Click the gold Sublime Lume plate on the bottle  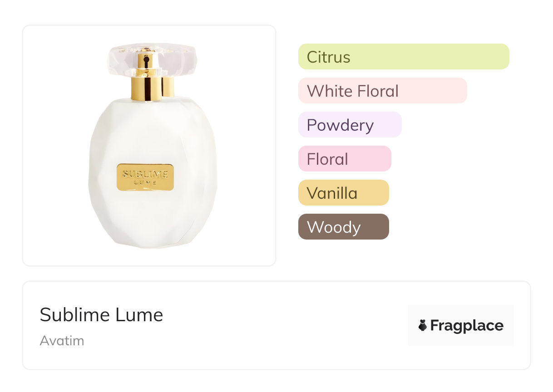coord(145,177)
